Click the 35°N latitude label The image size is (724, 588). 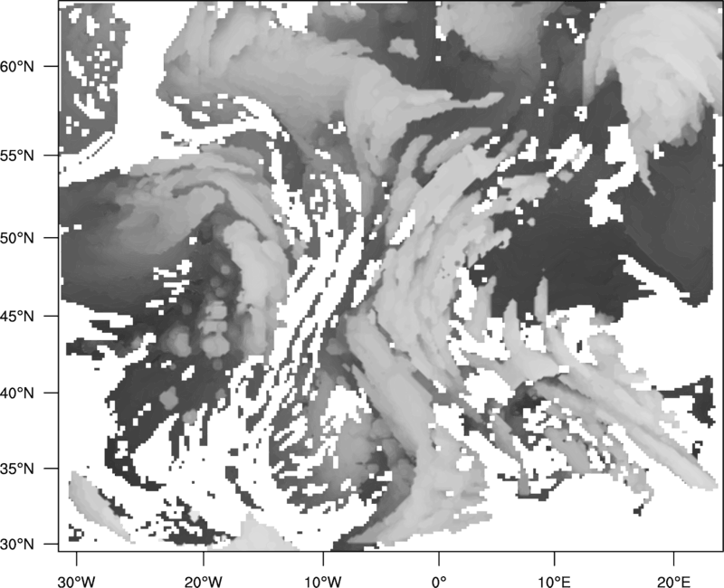coord(17,469)
